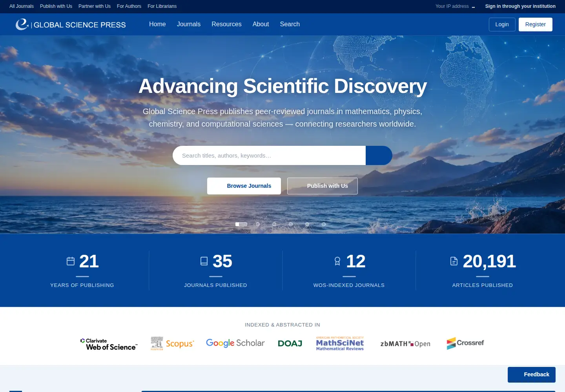Click the Your IP address text
This screenshot has height=392, width=565.
(x=452, y=6)
